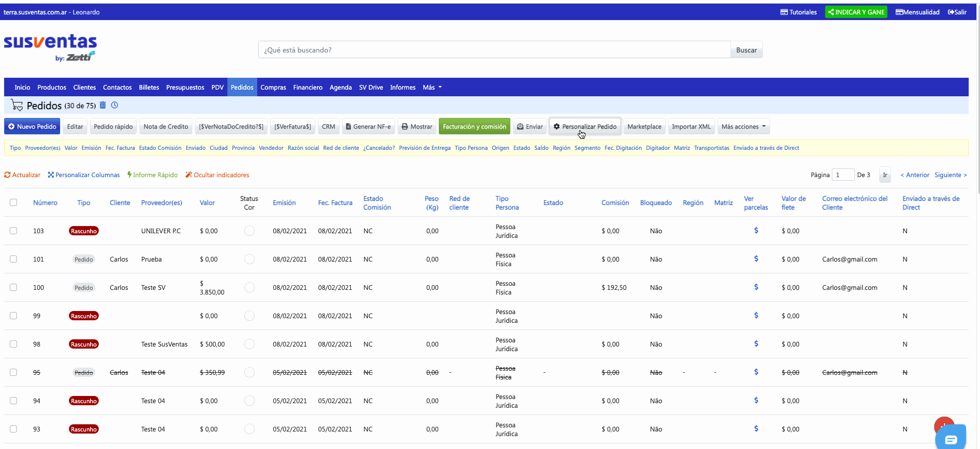Open the Más menu in navigation bar
Image resolution: width=980 pixels, height=449 pixels.
click(432, 88)
